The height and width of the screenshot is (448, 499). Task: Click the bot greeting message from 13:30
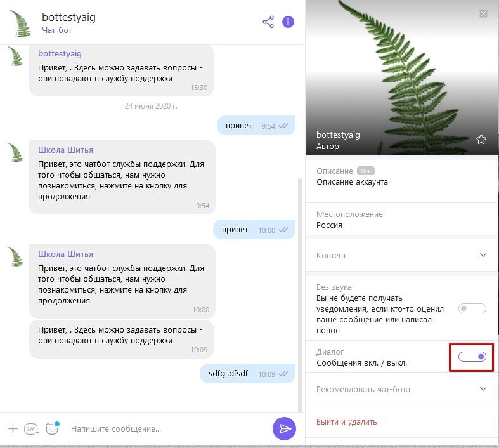121,70
